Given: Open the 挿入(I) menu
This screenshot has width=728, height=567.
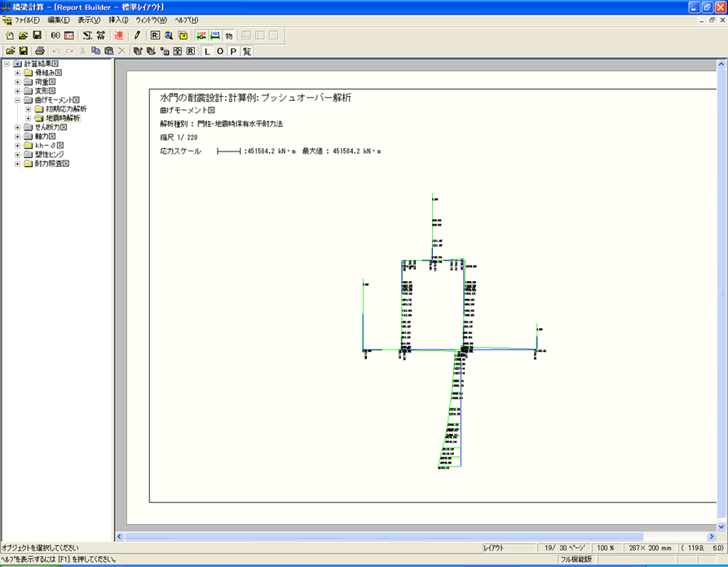Looking at the screenshot, I should 118,19.
